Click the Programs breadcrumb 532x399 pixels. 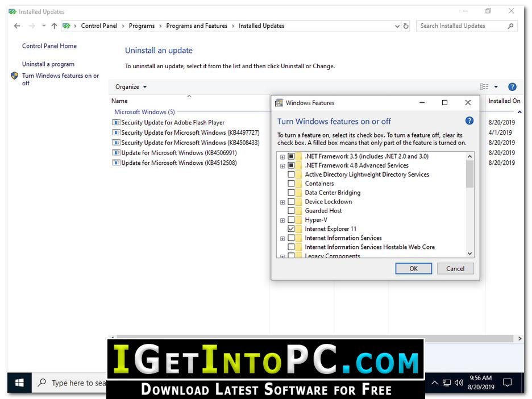[142, 26]
